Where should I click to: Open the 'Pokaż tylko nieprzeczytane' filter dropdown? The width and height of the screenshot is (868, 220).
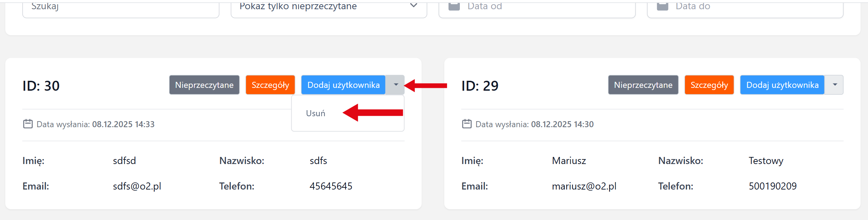329,9
